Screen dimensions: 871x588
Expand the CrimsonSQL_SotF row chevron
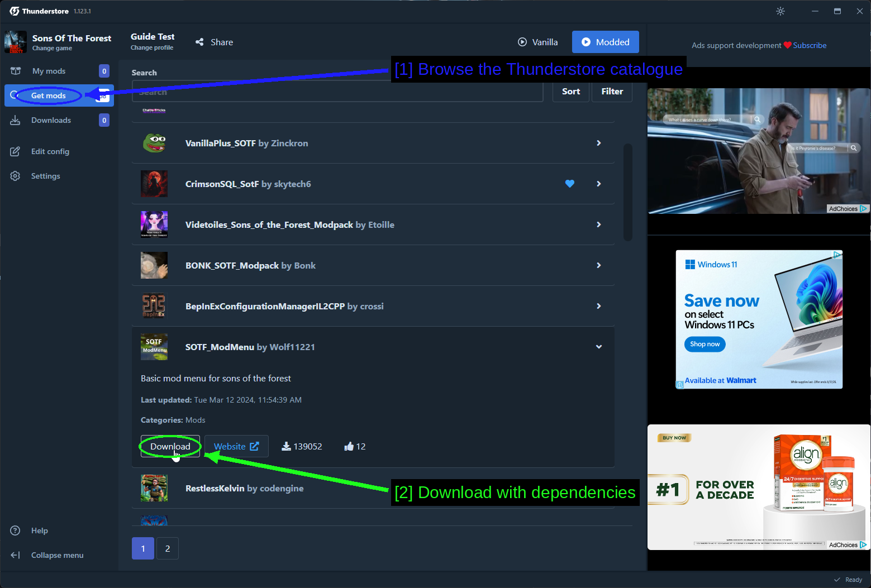click(599, 184)
